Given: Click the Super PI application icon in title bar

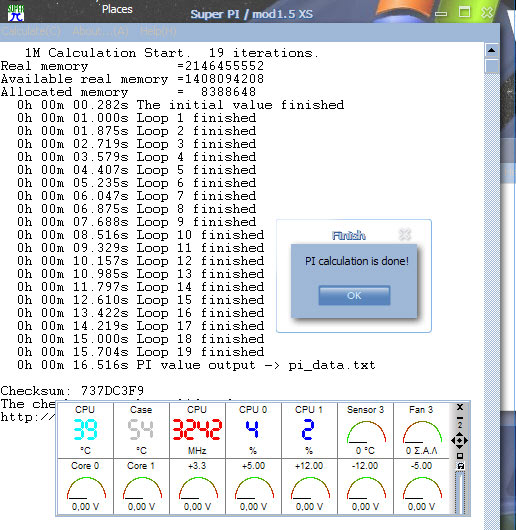Looking at the screenshot, I should (16, 13).
